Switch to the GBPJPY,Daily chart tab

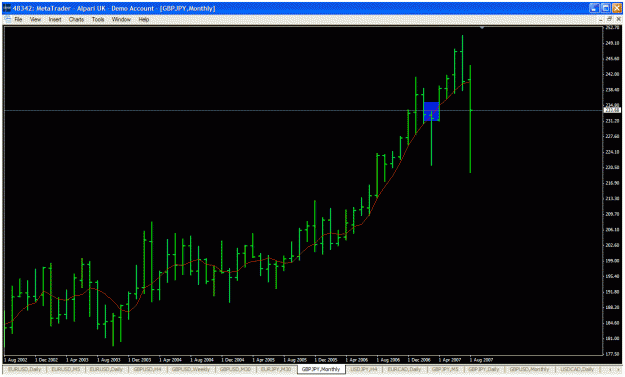483,369
